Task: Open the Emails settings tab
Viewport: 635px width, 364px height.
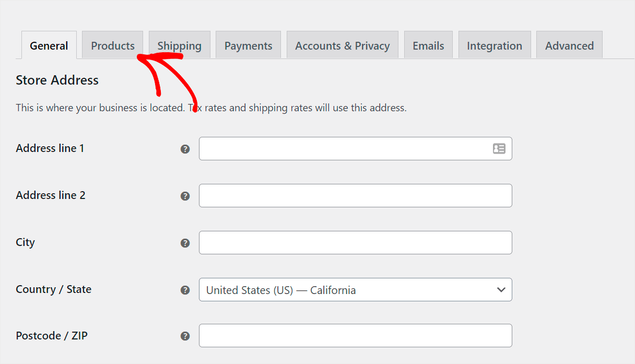Action: [x=428, y=45]
